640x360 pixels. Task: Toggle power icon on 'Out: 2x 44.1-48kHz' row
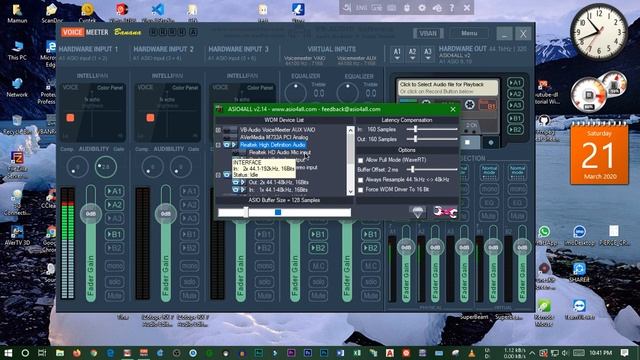tap(236, 182)
